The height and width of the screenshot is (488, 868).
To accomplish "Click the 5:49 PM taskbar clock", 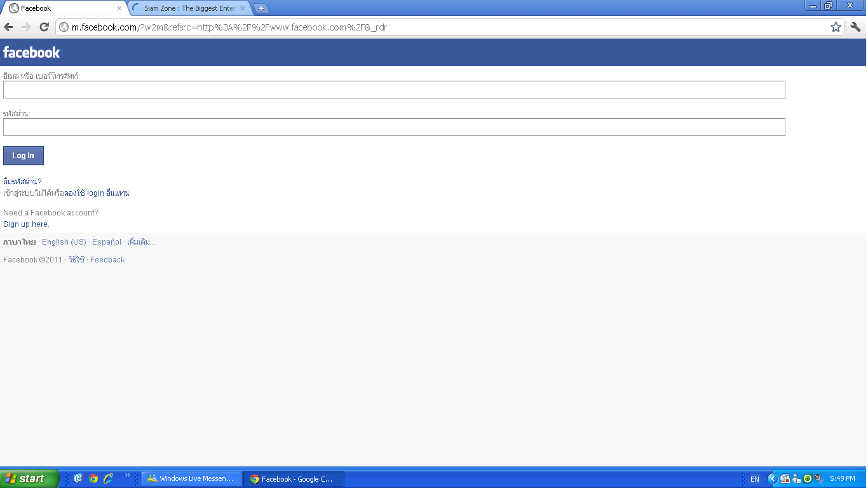I will pos(842,479).
